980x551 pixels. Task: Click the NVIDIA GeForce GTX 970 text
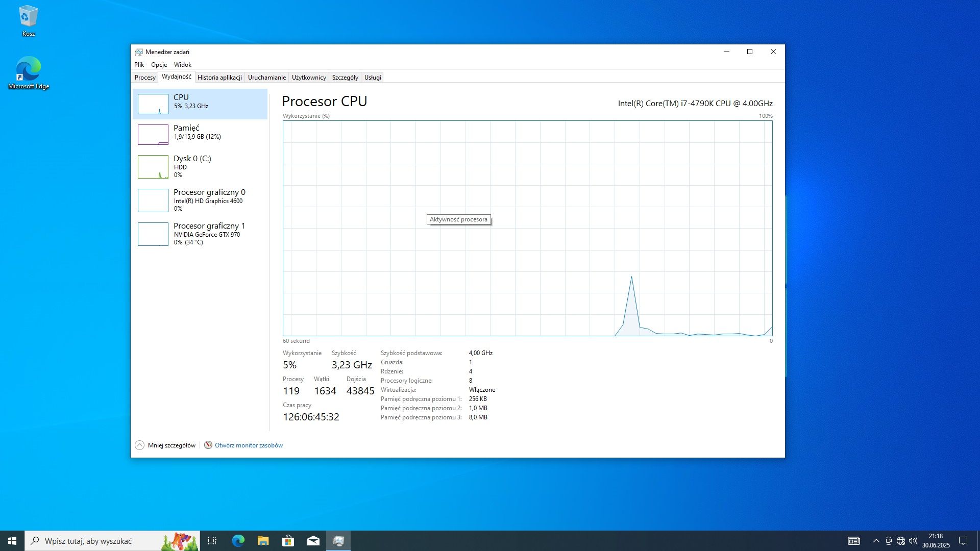207,235
